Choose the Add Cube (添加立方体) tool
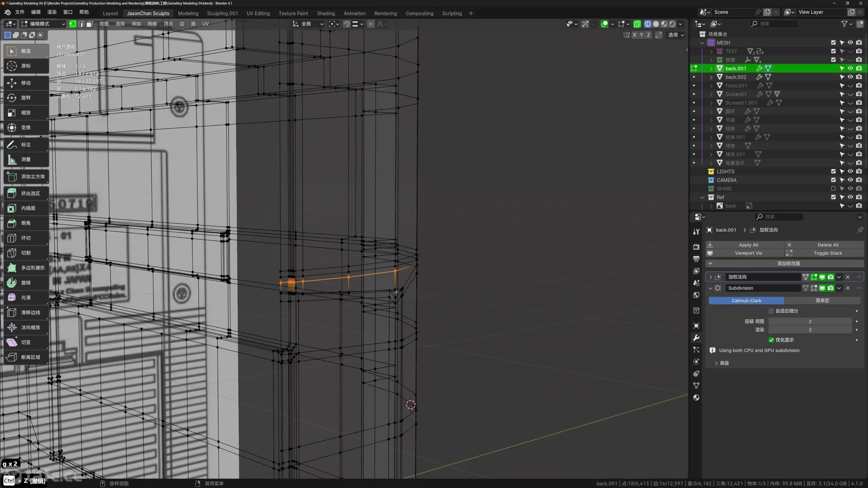868x488 pixels. tap(26, 177)
